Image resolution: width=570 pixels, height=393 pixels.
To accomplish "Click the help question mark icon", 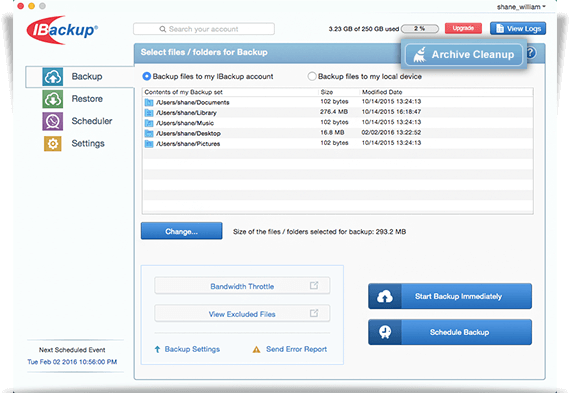I will point(531,53).
